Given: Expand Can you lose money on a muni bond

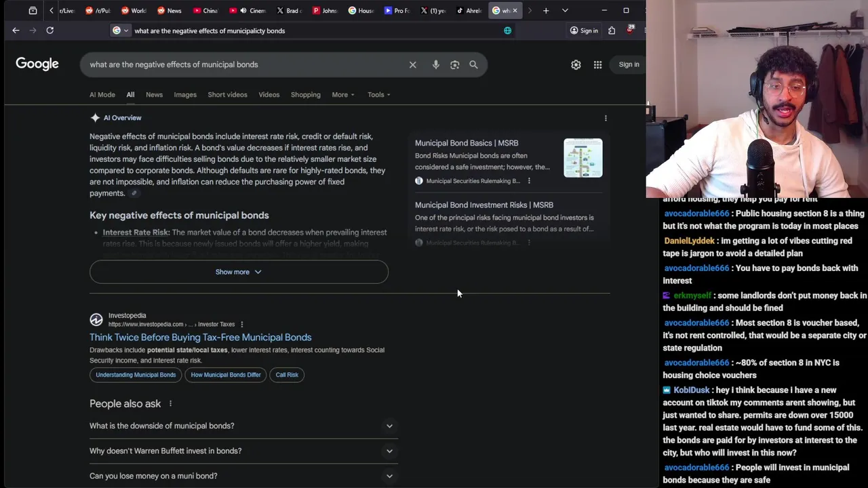Looking at the screenshot, I should (243, 476).
